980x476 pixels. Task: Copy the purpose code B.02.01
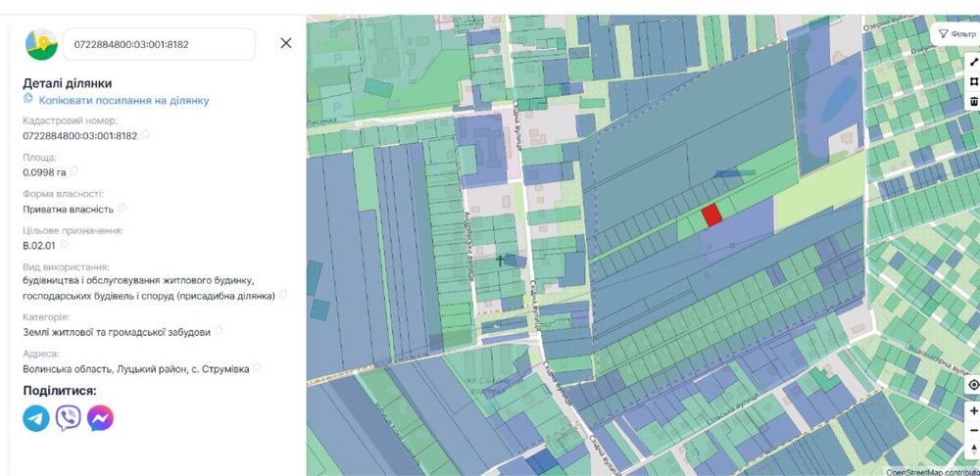pyautogui.click(x=64, y=244)
